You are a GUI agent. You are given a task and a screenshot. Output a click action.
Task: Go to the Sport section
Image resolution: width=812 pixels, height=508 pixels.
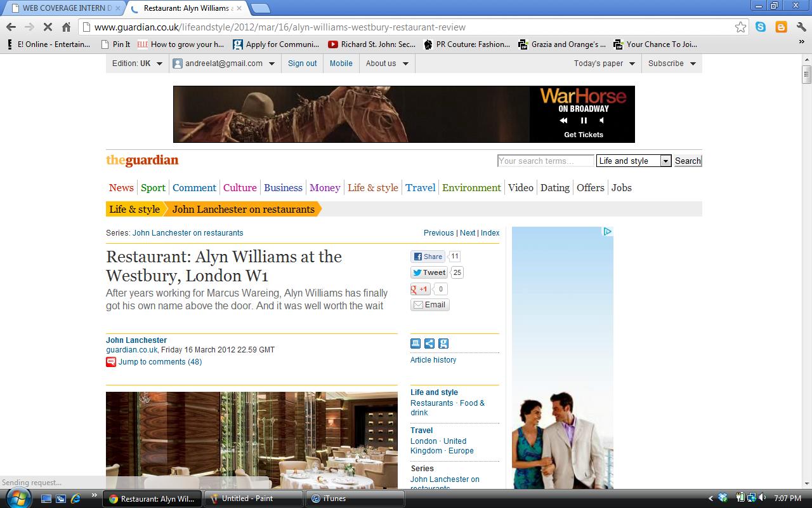[x=153, y=187]
